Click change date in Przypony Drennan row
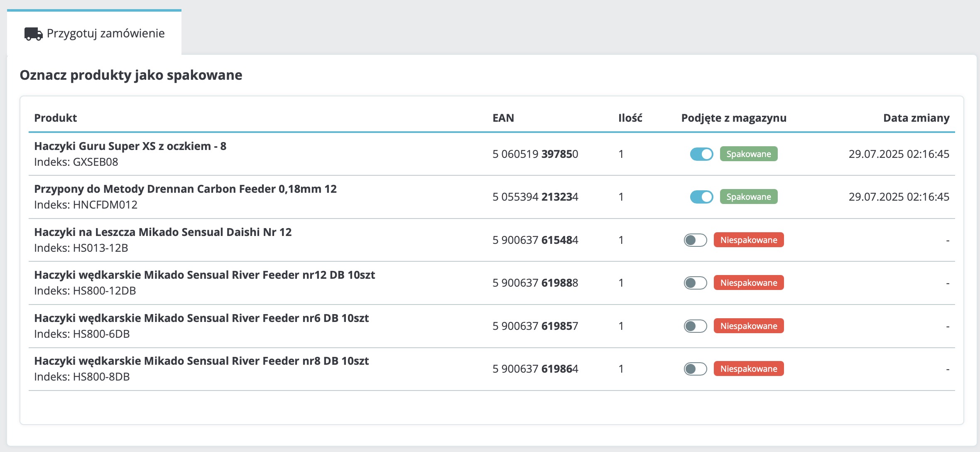The width and height of the screenshot is (980, 452). (x=899, y=197)
